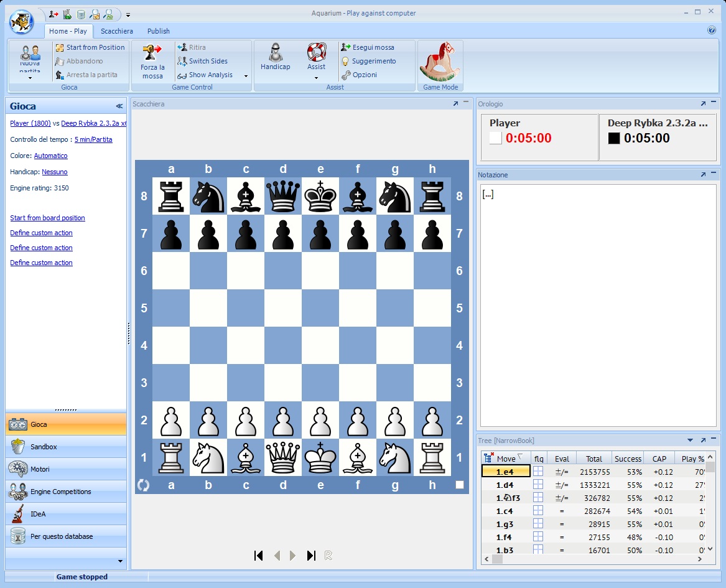Select the white knight on g1
The height and width of the screenshot is (588, 726).
(395, 457)
